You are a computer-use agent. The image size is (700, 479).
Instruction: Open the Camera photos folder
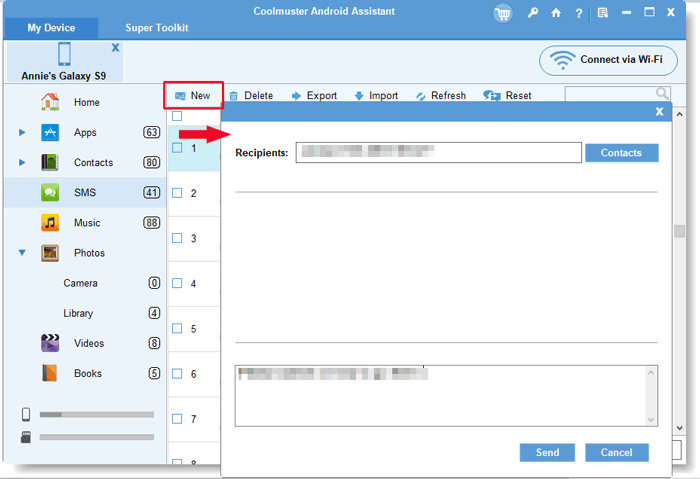(x=80, y=283)
